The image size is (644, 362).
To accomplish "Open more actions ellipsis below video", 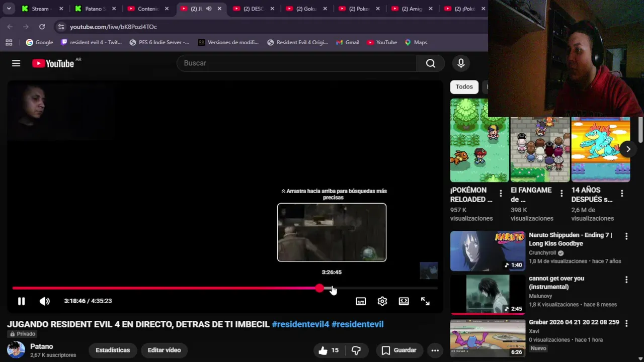I will pos(435,350).
